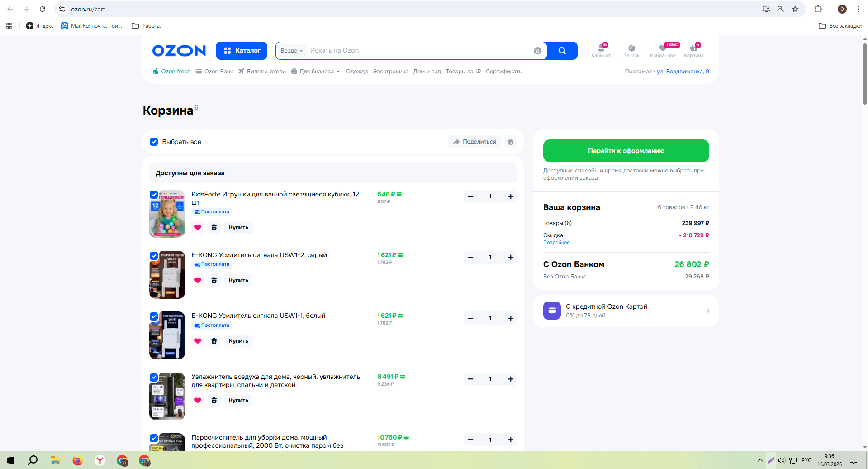Change delivery address ул. Воздвиженка, 9
The height and width of the screenshot is (469, 868).
click(683, 72)
